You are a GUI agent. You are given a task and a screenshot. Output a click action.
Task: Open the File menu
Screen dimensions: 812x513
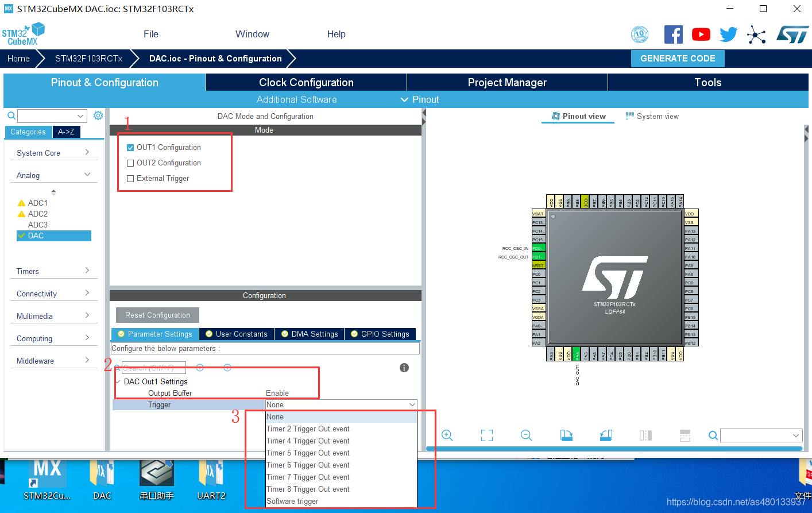[151, 34]
